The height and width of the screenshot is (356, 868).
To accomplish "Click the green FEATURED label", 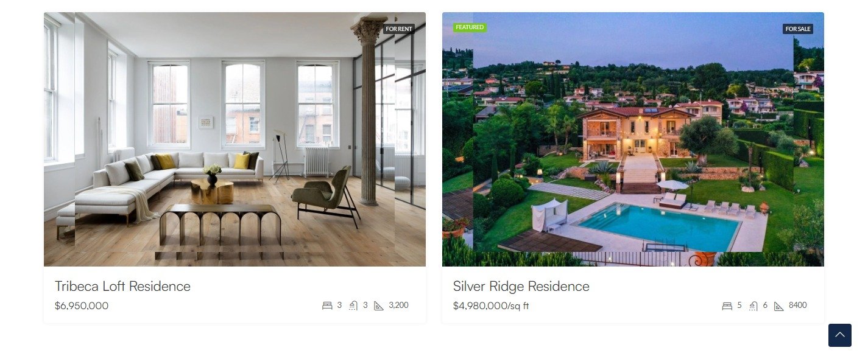I will click(x=470, y=27).
